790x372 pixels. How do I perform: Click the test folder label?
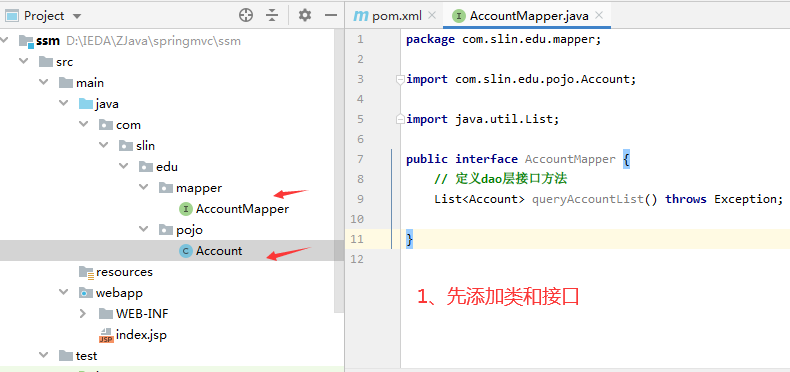click(x=86, y=355)
